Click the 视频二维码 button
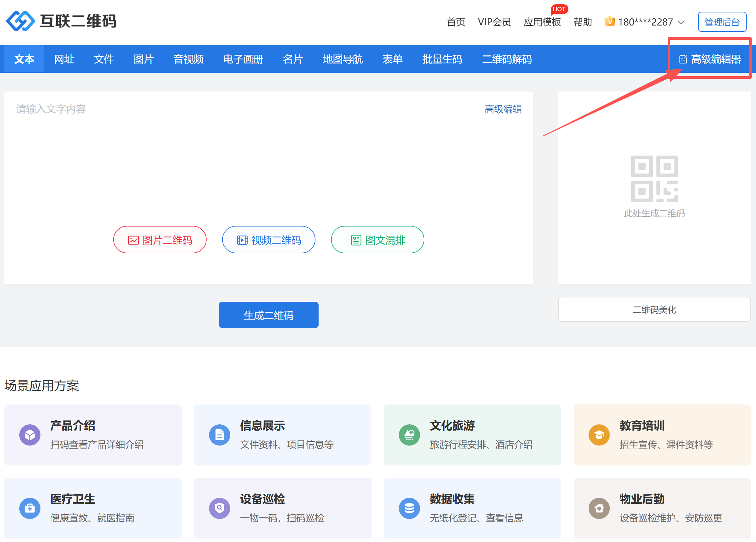Viewport: 756px width, 542px height. (269, 240)
